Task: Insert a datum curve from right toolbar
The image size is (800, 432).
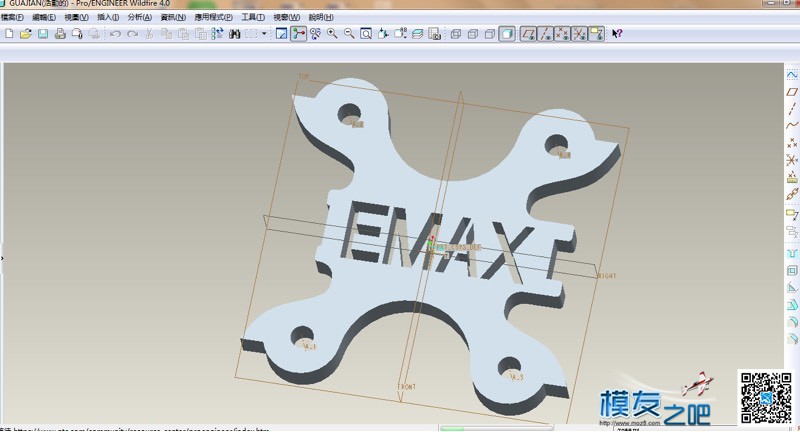Action: pyautogui.click(x=792, y=125)
